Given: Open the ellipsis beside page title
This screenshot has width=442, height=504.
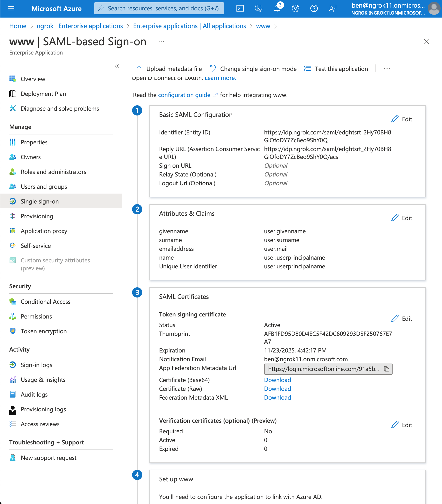Looking at the screenshot, I should tap(161, 42).
